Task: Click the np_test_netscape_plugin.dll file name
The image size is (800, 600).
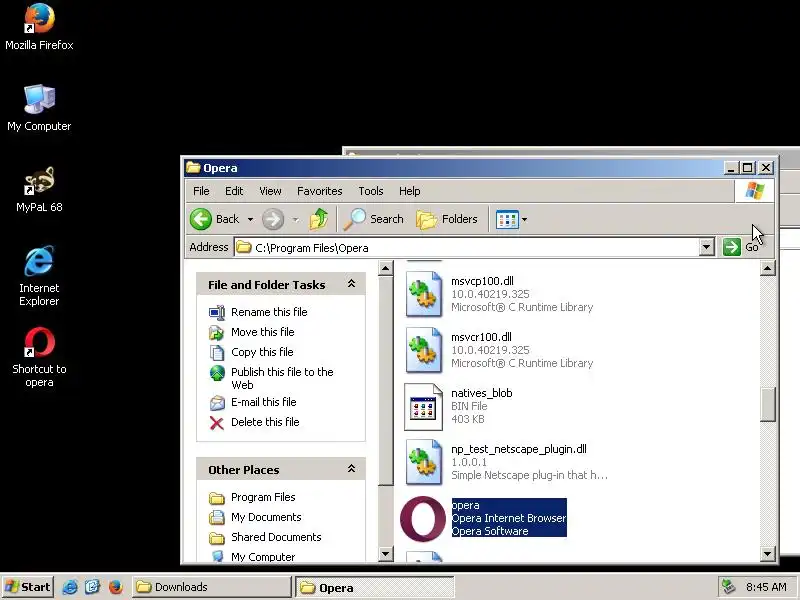Action: [x=519, y=449]
